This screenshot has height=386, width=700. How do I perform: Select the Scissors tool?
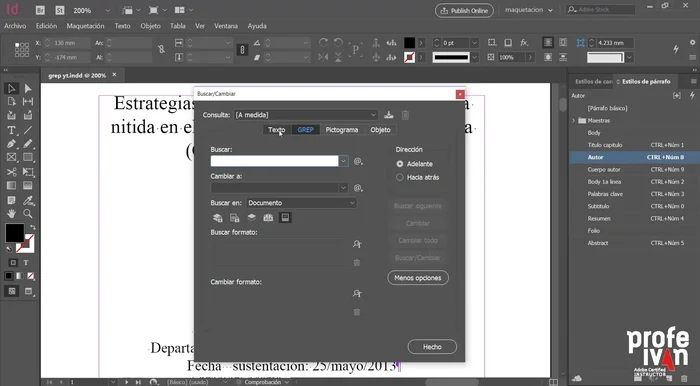[x=12, y=172]
